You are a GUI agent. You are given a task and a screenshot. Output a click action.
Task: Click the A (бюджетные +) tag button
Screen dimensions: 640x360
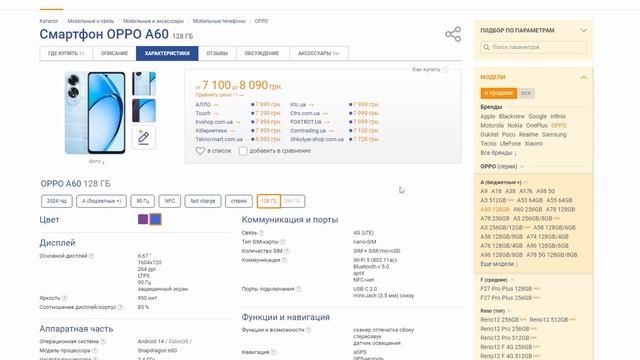101,201
